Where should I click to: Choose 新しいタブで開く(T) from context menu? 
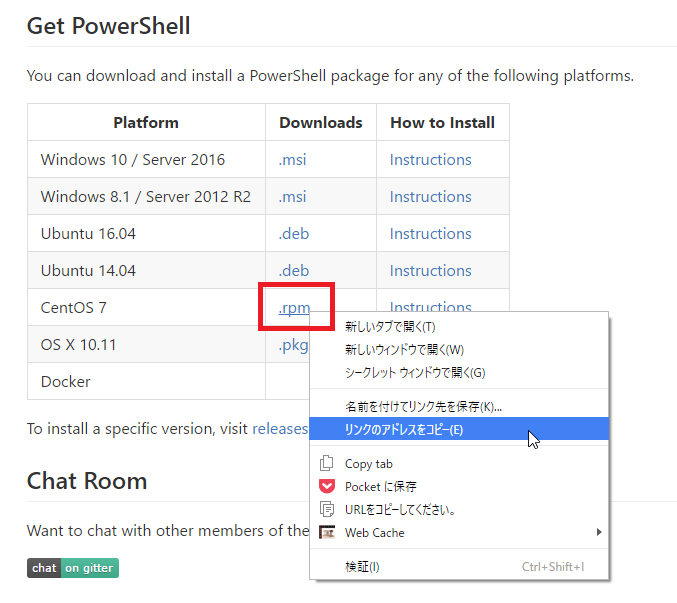tap(459, 327)
